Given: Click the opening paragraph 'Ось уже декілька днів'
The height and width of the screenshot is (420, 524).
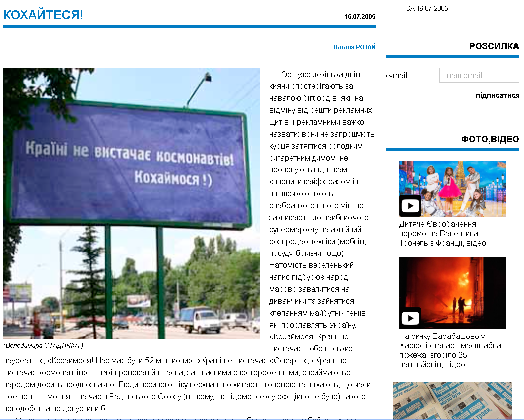Looking at the screenshot, I should click(x=320, y=75).
